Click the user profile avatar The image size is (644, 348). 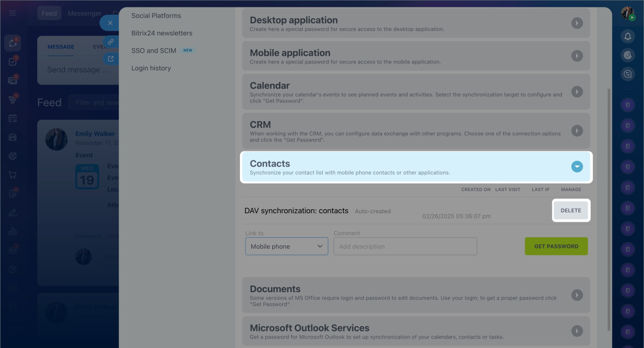[x=627, y=13]
